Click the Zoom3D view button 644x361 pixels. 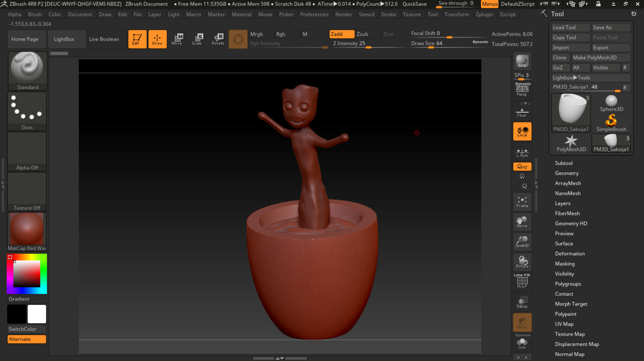point(522,242)
